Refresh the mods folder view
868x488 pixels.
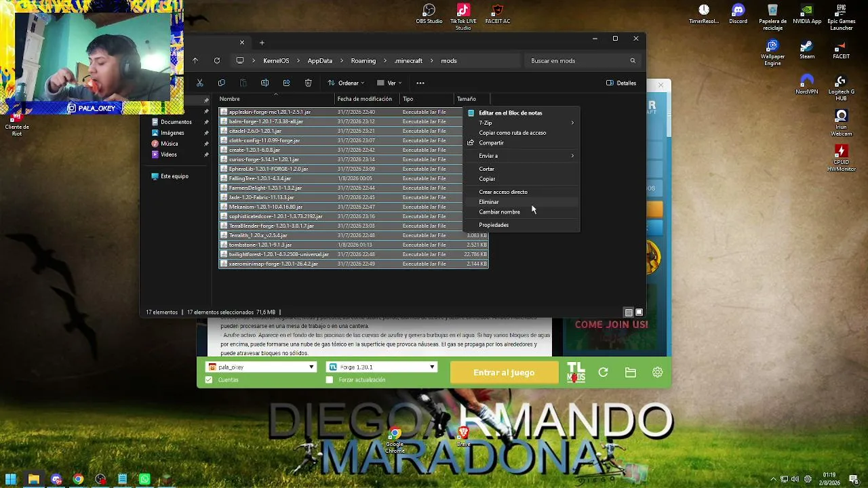point(217,60)
